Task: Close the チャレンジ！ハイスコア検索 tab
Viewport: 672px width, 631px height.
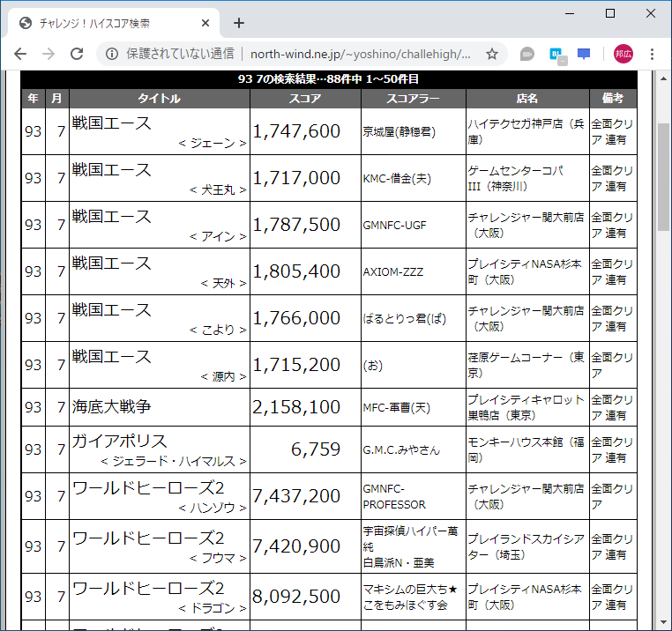Action: click(x=205, y=23)
